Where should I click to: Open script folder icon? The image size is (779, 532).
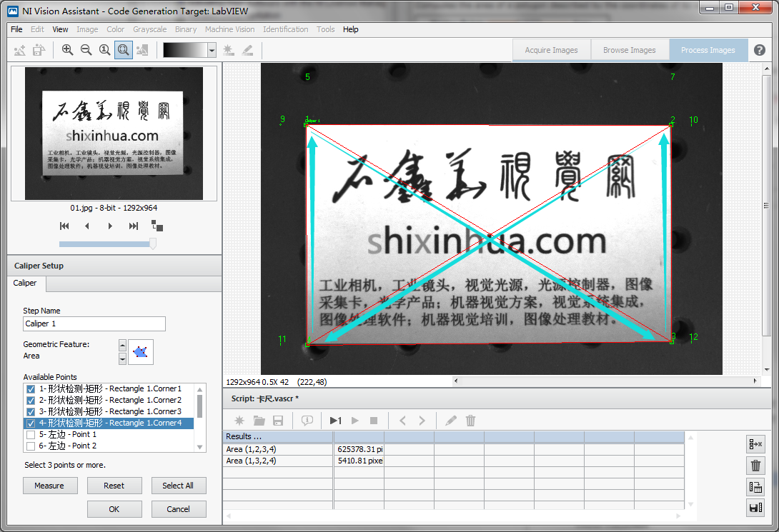pos(259,421)
